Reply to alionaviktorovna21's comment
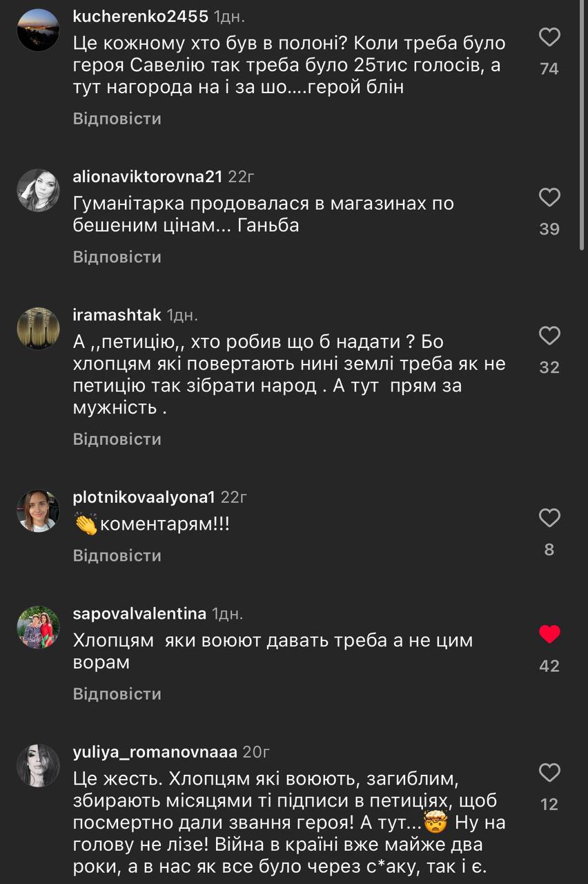 (x=117, y=257)
